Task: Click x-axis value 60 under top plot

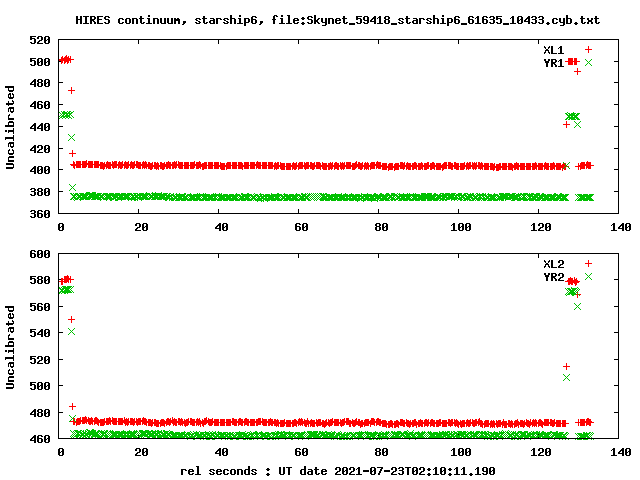Action: coord(301,227)
